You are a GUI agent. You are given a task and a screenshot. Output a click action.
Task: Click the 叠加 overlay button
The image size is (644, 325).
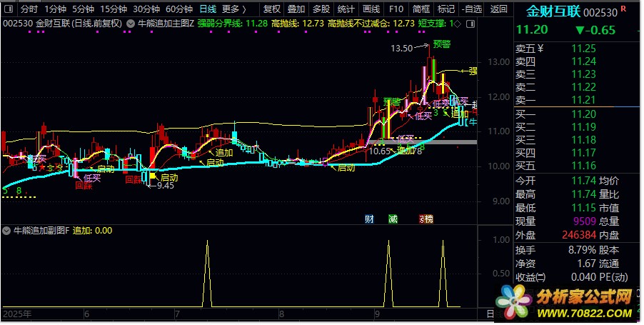296,9
